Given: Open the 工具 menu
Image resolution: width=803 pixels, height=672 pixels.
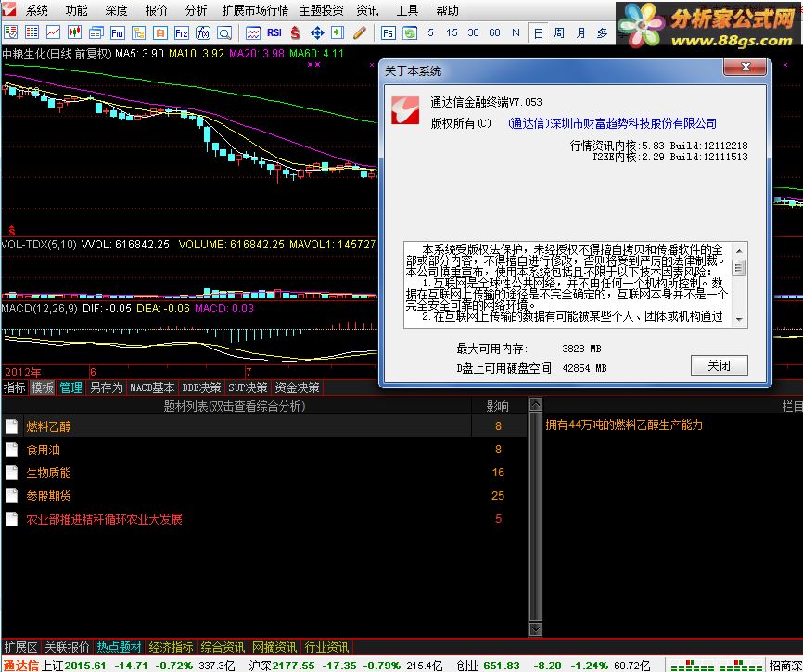Looking at the screenshot, I should (408, 10).
